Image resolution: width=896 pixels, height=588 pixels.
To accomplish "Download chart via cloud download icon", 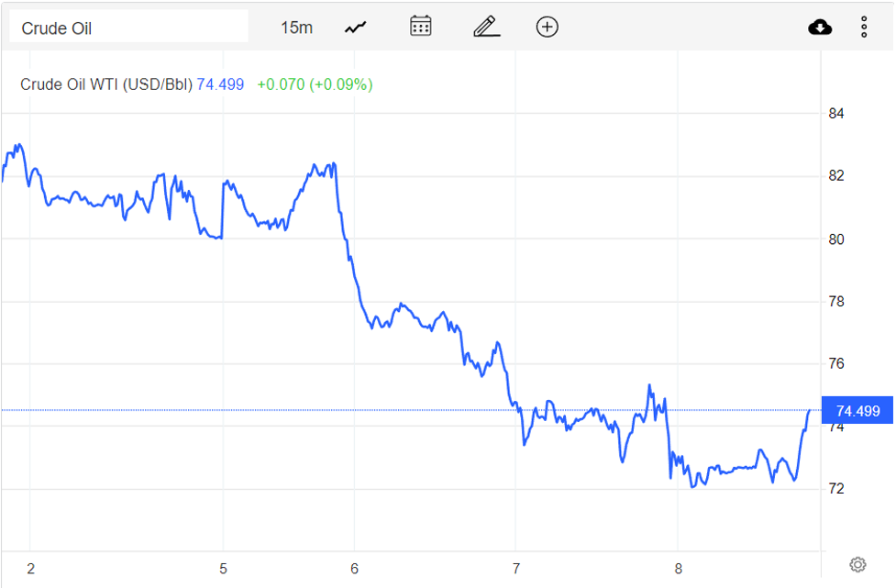I will tap(820, 27).
